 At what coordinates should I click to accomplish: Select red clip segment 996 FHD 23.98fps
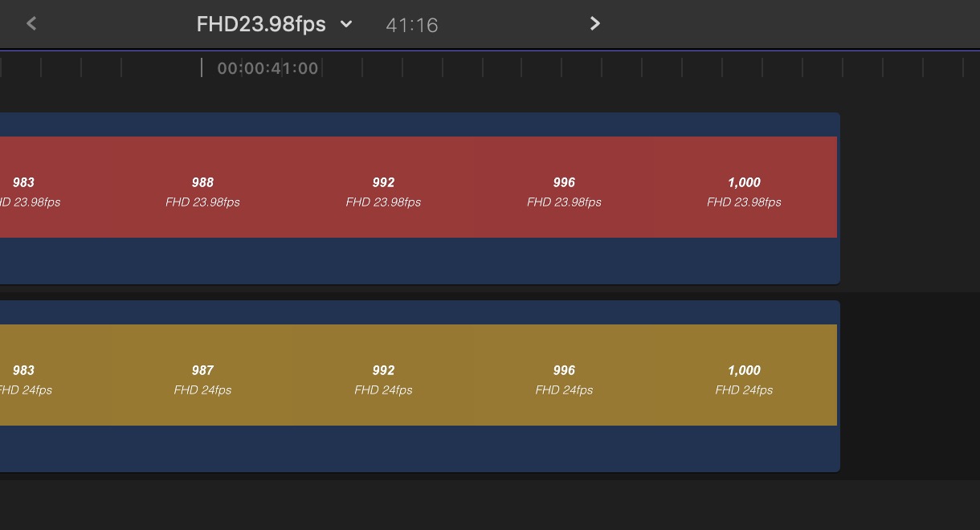564,187
